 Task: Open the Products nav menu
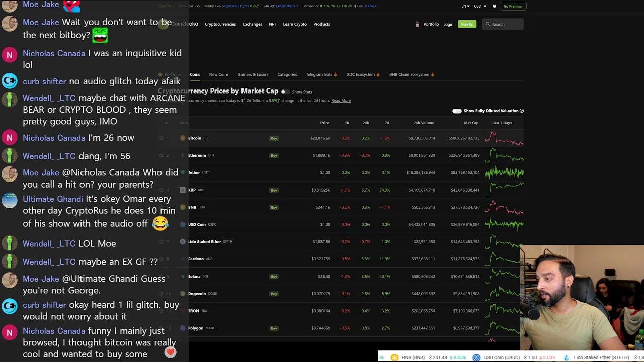(321, 24)
